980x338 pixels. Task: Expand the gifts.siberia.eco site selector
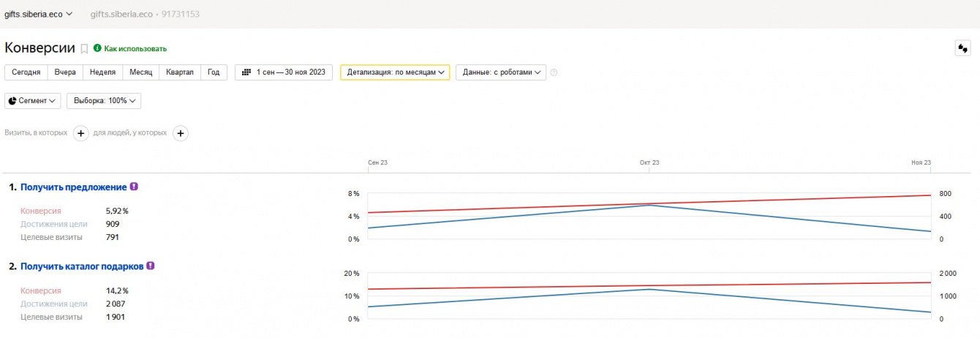[38, 14]
